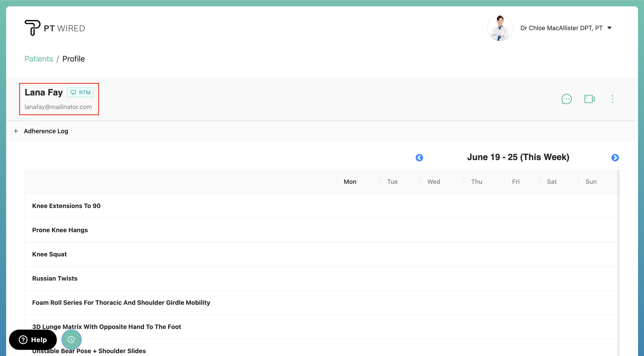Start a video call with Lana Fay
The height and width of the screenshot is (356, 644).
click(x=589, y=99)
